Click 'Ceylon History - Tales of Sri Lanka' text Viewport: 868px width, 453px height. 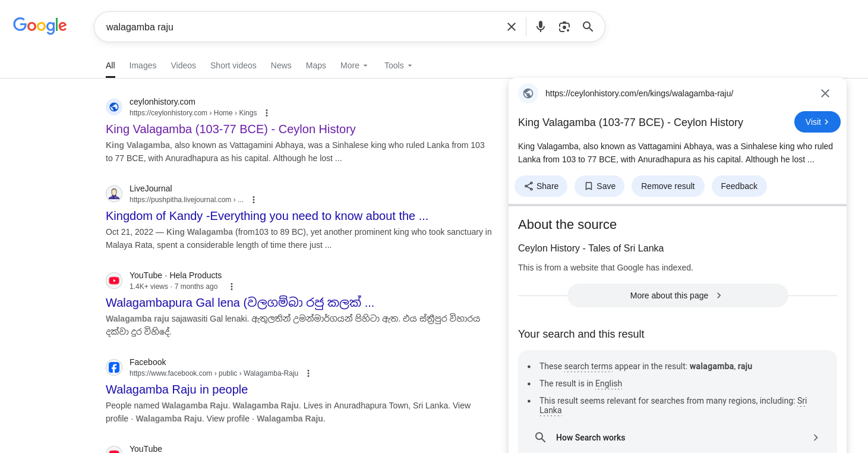point(591,248)
